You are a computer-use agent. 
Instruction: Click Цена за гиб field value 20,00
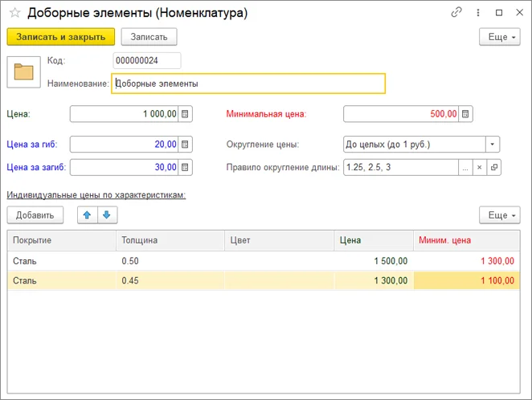tap(125, 145)
